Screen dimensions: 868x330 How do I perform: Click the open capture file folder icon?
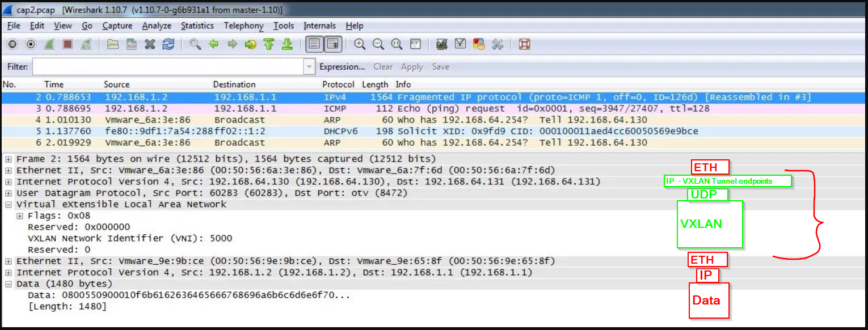click(x=113, y=44)
